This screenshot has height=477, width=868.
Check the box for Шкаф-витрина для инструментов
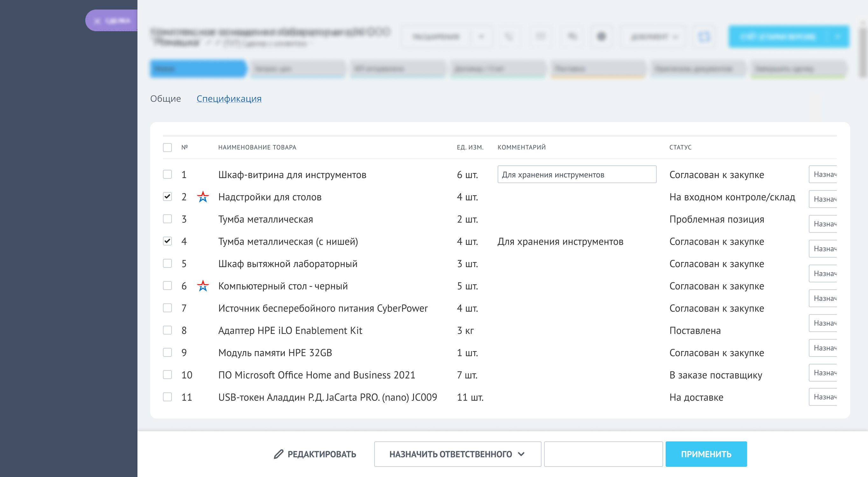point(167,175)
